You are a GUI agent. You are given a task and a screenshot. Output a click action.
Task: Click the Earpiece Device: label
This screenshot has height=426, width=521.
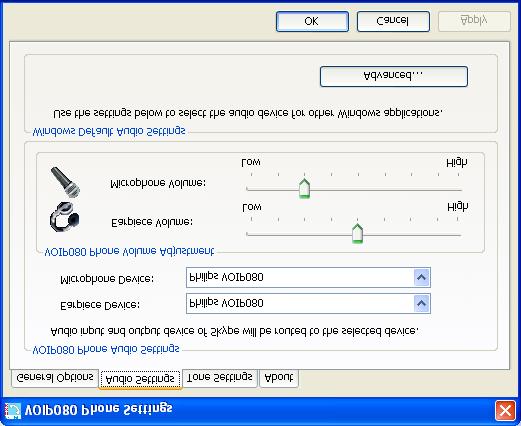[x=100, y=305]
